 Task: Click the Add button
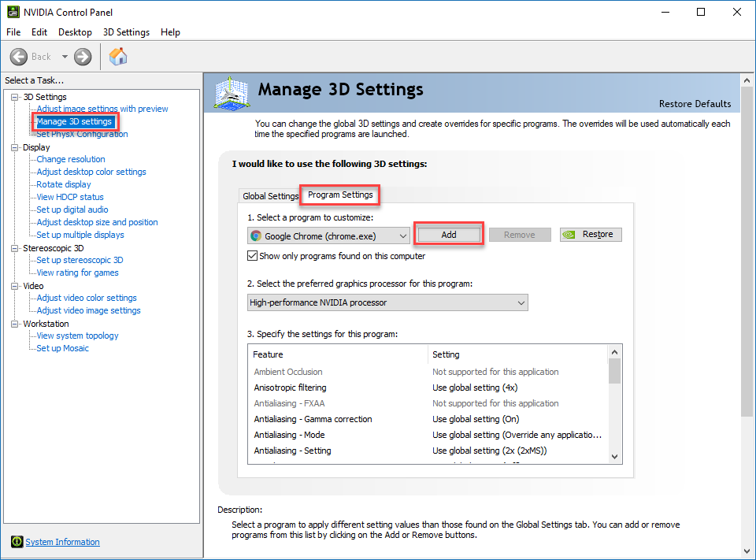point(449,235)
